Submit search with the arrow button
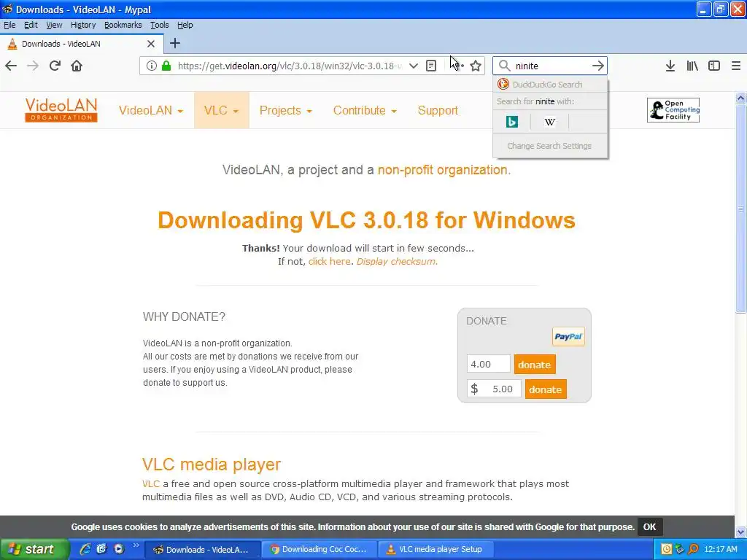The width and height of the screenshot is (747, 560). click(598, 66)
